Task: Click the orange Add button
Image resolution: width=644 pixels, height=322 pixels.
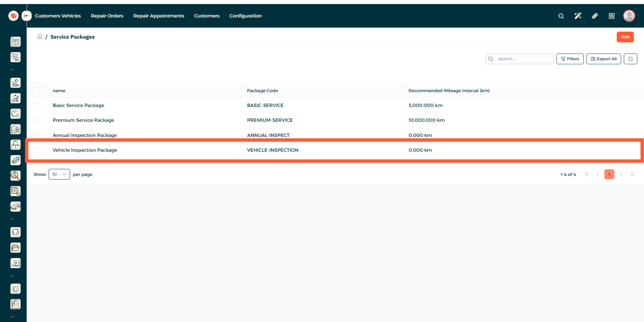Action: pos(625,37)
